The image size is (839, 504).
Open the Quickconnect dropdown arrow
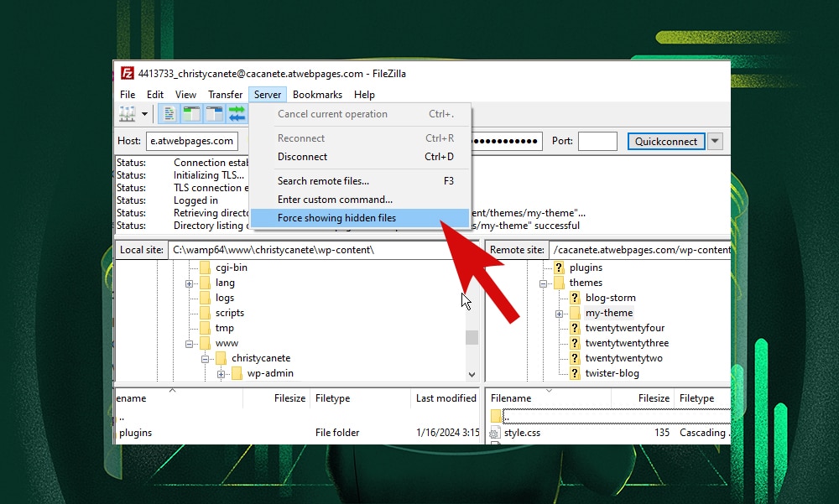pyautogui.click(x=715, y=141)
